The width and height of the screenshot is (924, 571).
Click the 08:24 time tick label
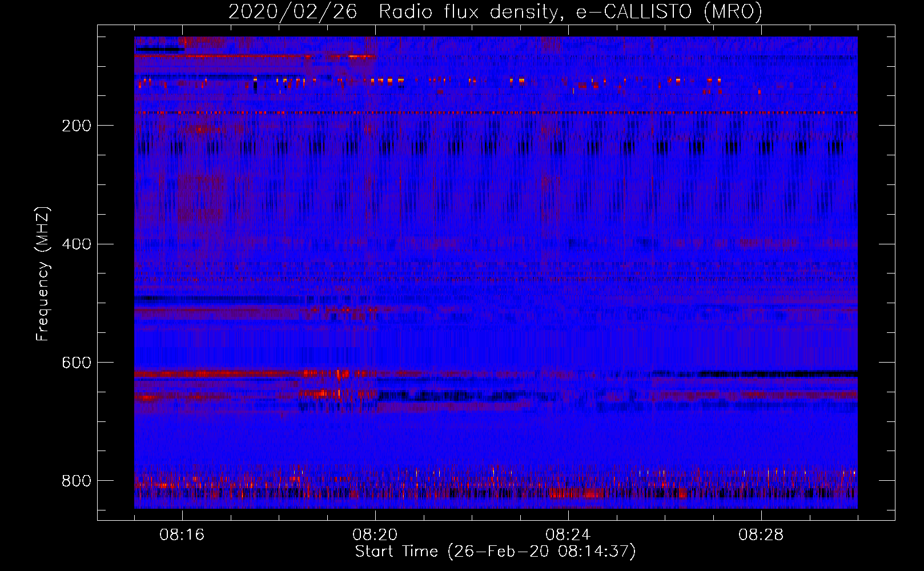point(568,535)
